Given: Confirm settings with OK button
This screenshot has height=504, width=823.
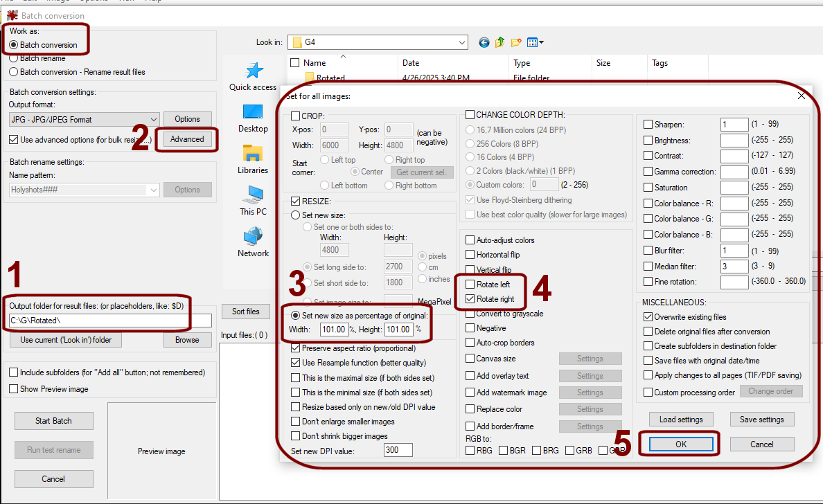Looking at the screenshot, I should [681, 444].
